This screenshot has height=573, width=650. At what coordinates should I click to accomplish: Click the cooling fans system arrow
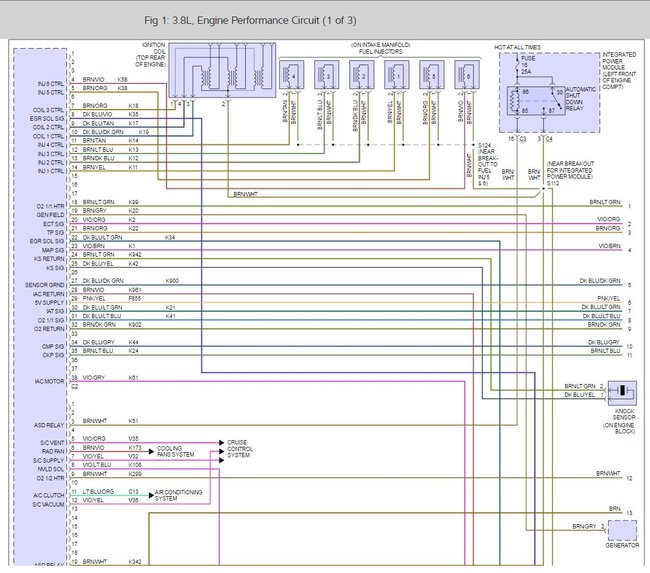pyautogui.click(x=144, y=450)
